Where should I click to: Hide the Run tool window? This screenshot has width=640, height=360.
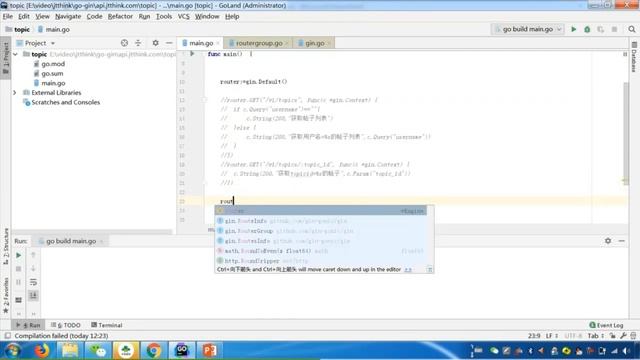coord(622,241)
